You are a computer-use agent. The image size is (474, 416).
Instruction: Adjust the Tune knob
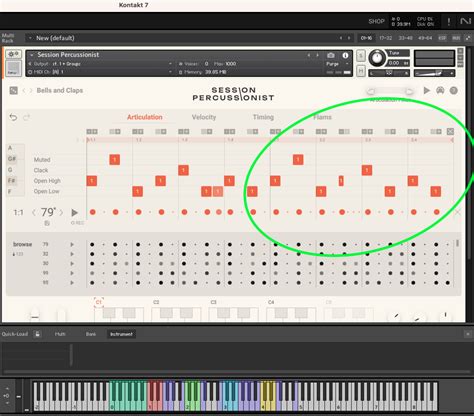click(377, 58)
